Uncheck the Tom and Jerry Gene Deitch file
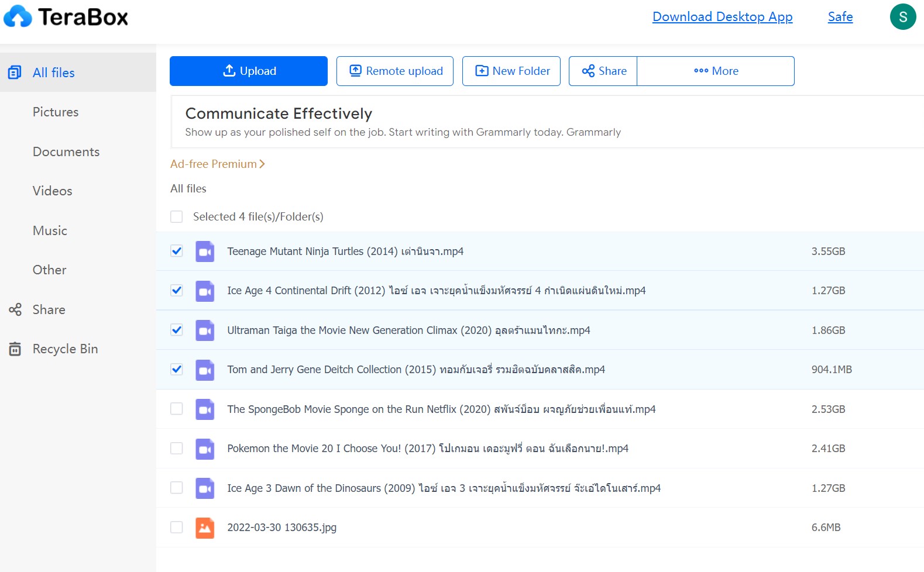 176,369
